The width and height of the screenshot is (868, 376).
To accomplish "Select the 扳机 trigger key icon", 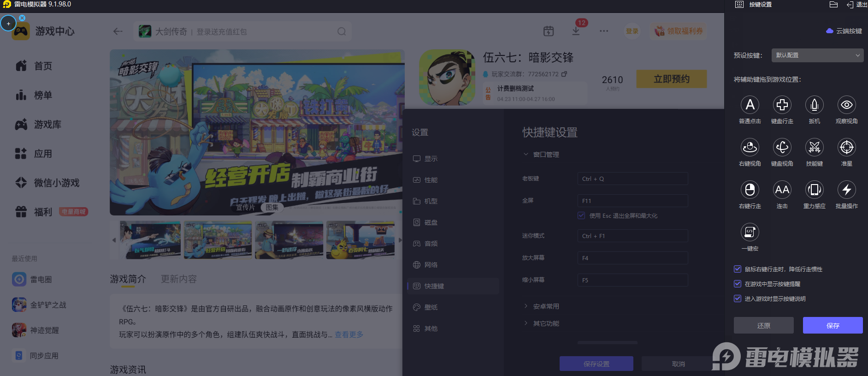I will 815,105.
